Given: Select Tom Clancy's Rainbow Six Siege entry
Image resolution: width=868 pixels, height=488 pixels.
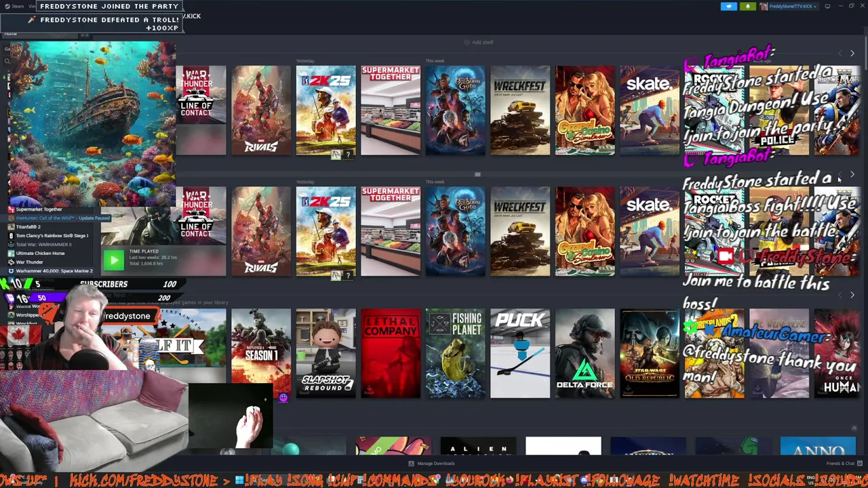Looking at the screenshot, I should coord(48,236).
